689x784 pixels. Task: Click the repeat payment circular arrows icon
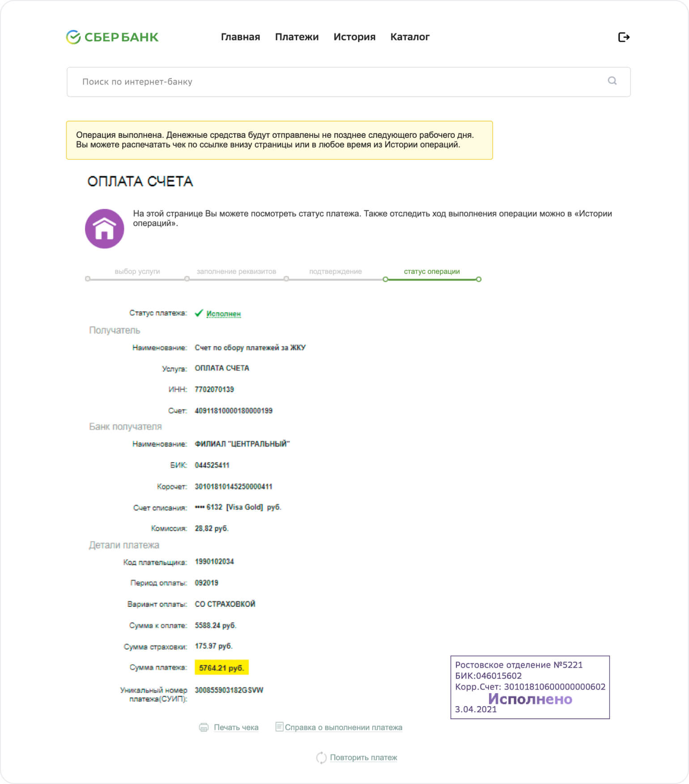click(x=321, y=758)
